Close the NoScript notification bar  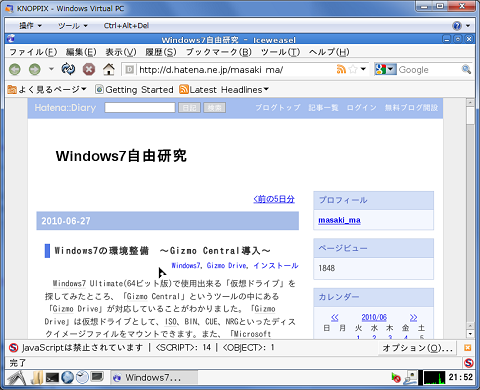[x=468, y=348]
